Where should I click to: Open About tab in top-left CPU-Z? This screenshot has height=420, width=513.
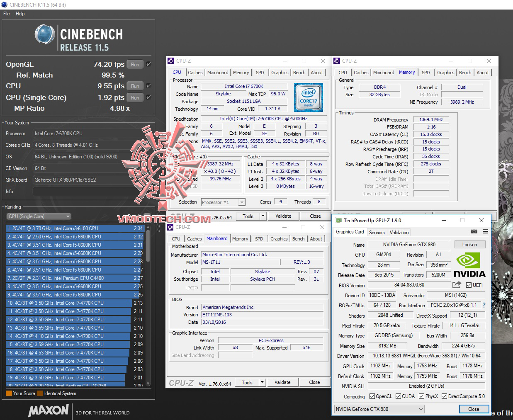coord(317,73)
